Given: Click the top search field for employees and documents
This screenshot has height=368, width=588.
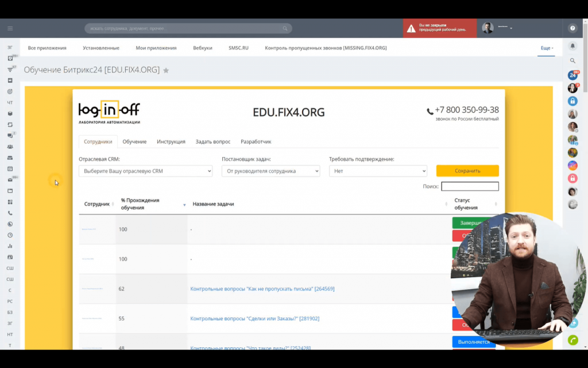Looking at the screenshot, I should (188, 29).
